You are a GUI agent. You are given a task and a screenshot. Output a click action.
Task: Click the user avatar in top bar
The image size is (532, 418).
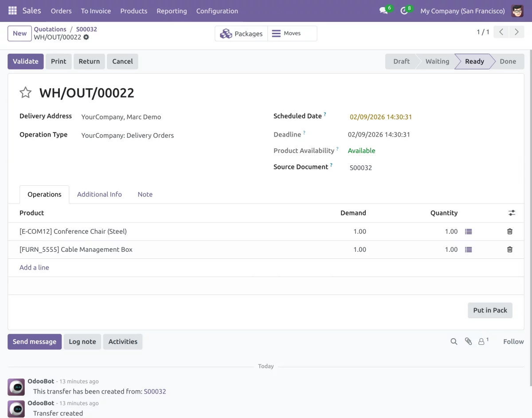[517, 11]
